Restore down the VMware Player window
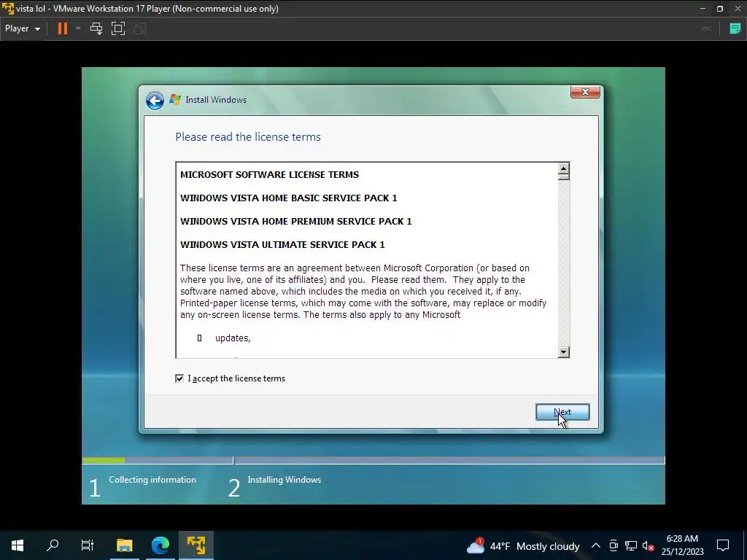The image size is (747, 560). (x=720, y=9)
